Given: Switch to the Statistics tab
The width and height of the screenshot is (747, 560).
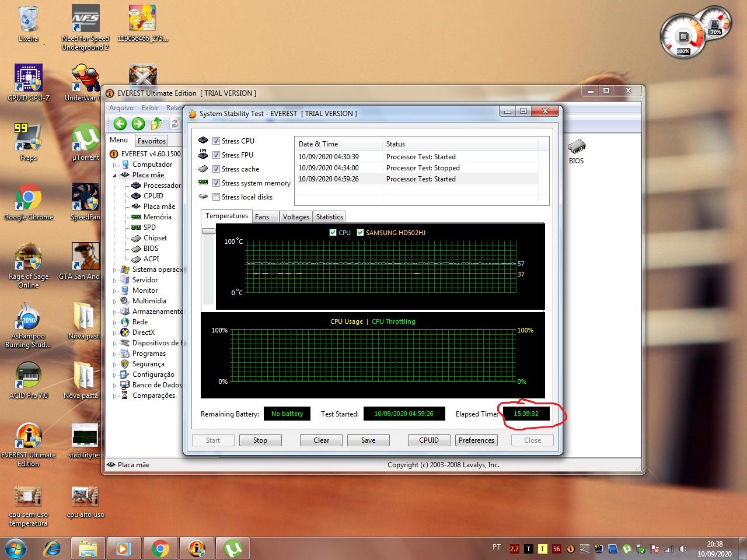Looking at the screenshot, I should point(329,217).
